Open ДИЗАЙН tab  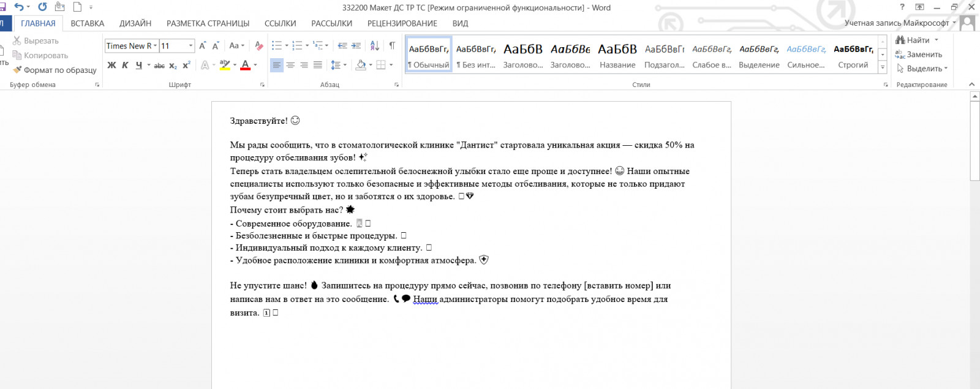135,23
